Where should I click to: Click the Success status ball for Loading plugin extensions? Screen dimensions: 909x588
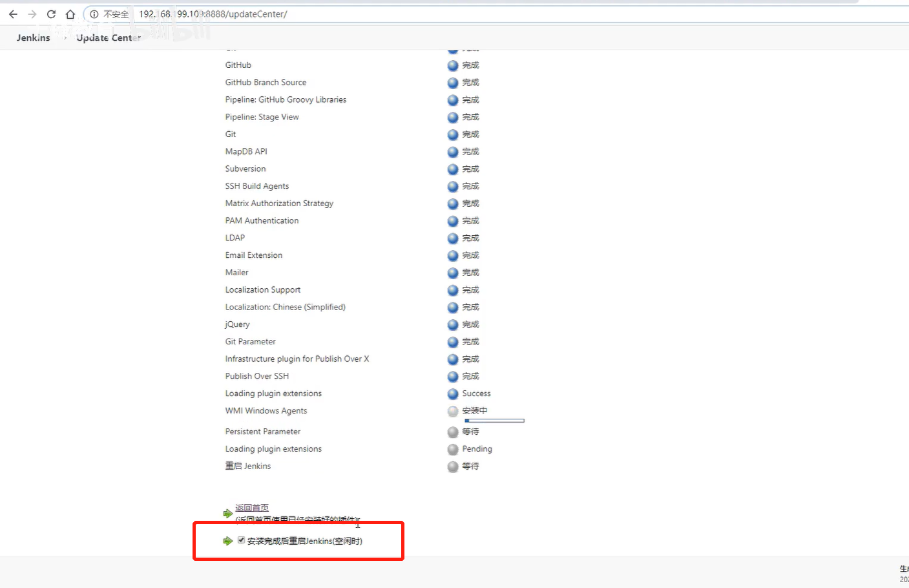click(x=453, y=394)
